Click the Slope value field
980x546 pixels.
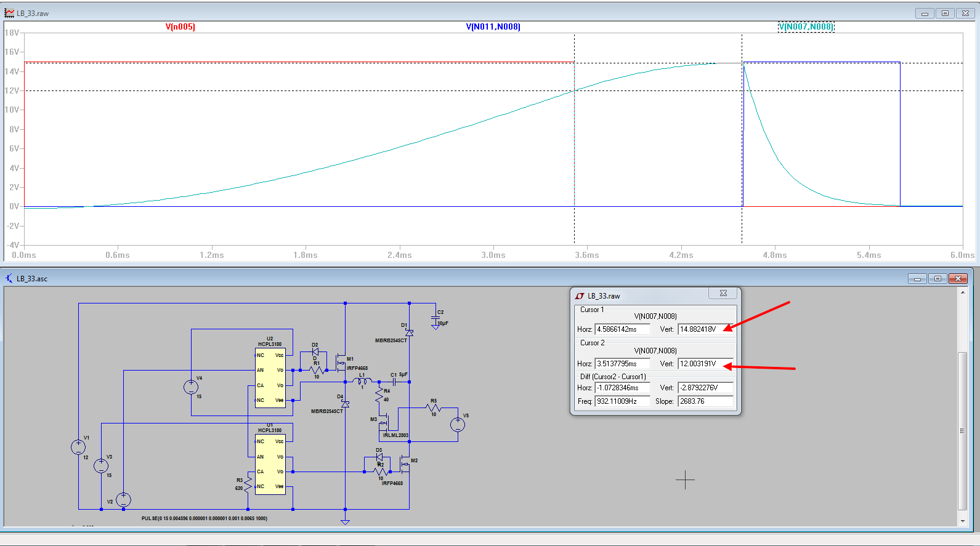705,401
